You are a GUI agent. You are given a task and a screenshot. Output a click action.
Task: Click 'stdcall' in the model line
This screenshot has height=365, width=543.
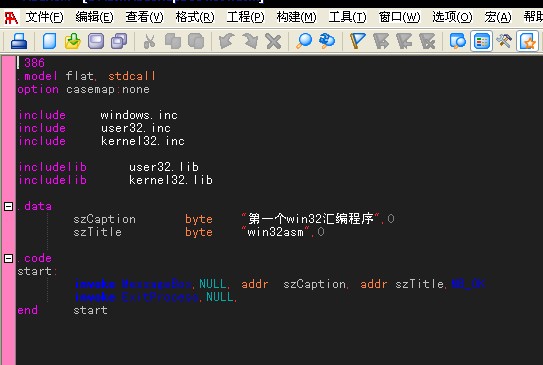pyautogui.click(x=132, y=76)
